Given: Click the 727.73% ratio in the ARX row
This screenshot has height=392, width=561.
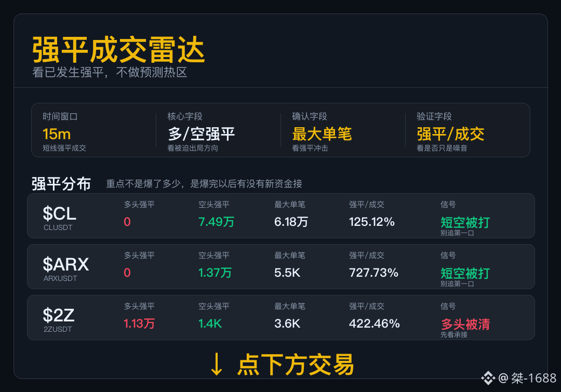Looking at the screenshot, I should pos(373,273).
